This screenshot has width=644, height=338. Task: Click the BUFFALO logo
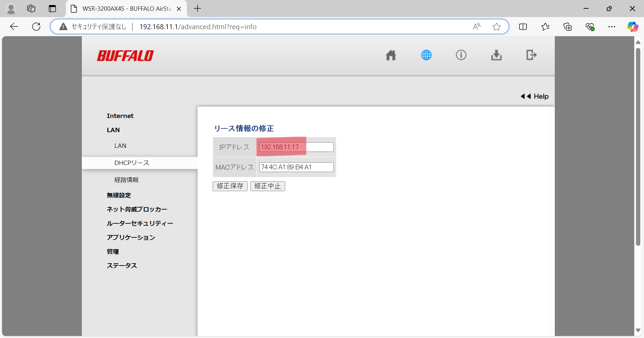coord(125,55)
